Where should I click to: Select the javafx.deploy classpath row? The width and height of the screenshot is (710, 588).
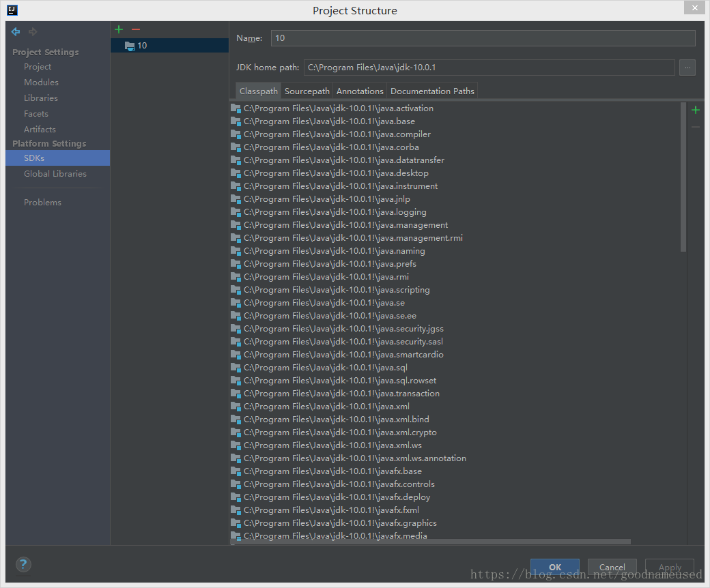[455, 497]
